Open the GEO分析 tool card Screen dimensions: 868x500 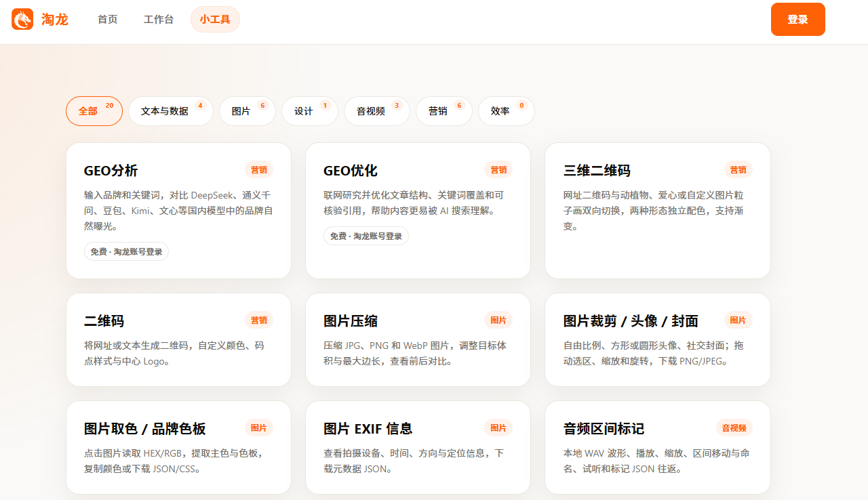point(178,211)
